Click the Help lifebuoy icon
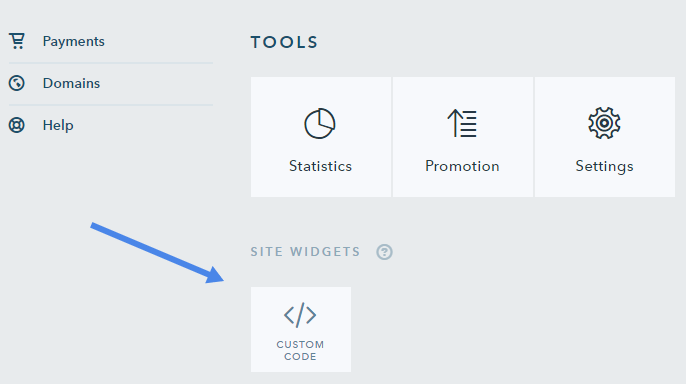Image resolution: width=686 pixels, height=384 pixels. tap(17, 125)
